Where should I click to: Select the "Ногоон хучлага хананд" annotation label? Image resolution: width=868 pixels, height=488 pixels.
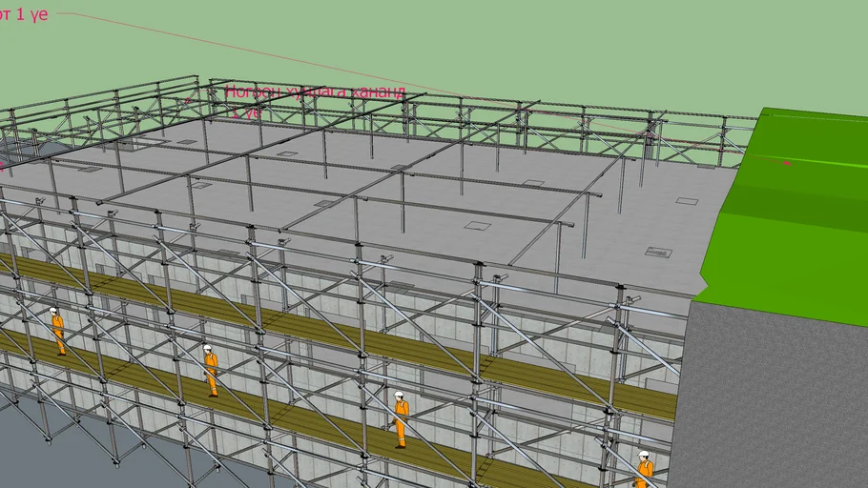coord(314,92)
